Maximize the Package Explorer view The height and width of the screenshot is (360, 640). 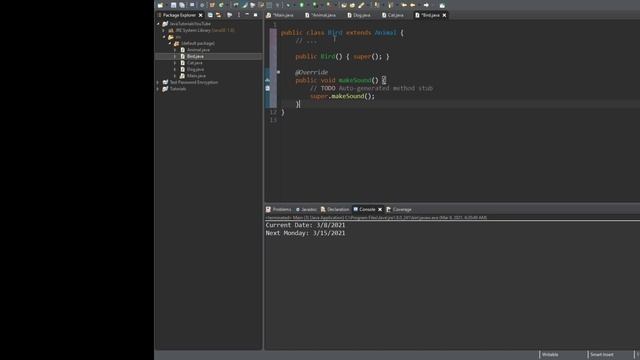[256, 15]
